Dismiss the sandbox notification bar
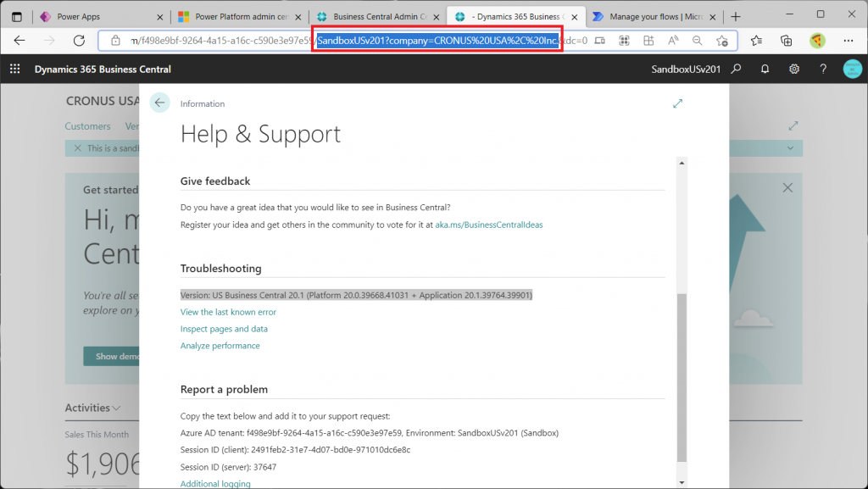This screenshot has height=489, width=868. point(77,148)
